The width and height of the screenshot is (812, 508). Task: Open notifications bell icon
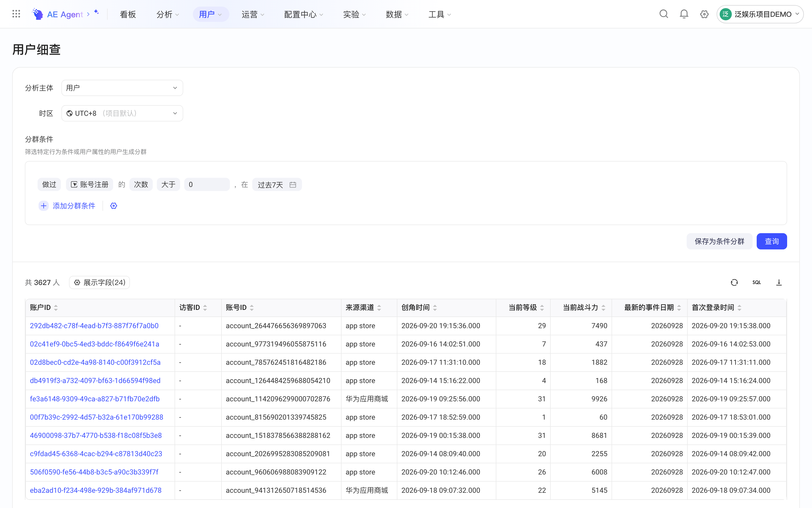pos(684,14)
